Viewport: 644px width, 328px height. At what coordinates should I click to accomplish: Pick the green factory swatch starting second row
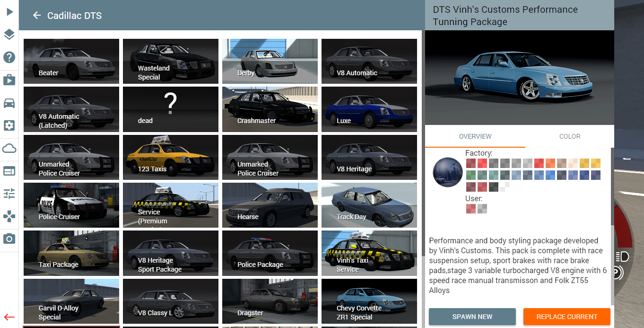(x=471, y=175)
